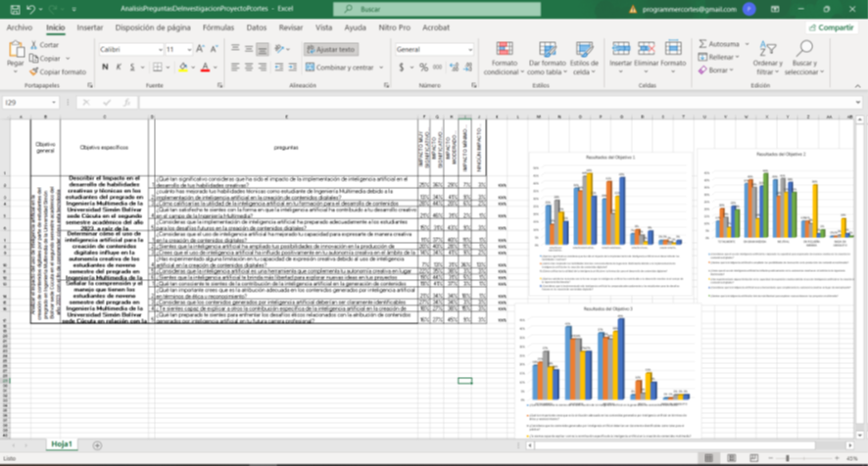Switch to the Insertar ribbon tab
This screenshot has height=466, width=868.
click(x=89, y=28)
